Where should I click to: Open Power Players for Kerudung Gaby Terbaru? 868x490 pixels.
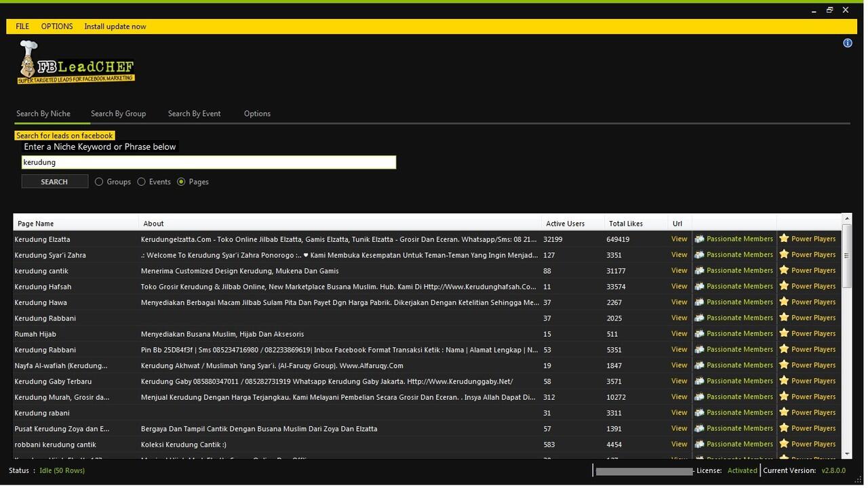[x=807, y=381]
